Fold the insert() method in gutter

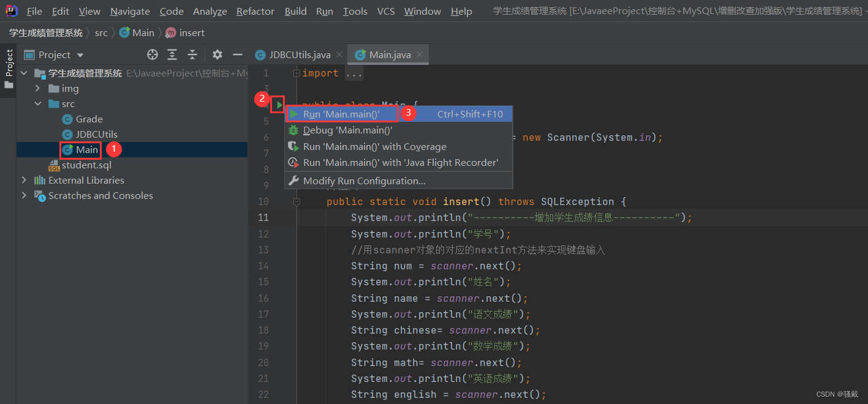point(296,201)
